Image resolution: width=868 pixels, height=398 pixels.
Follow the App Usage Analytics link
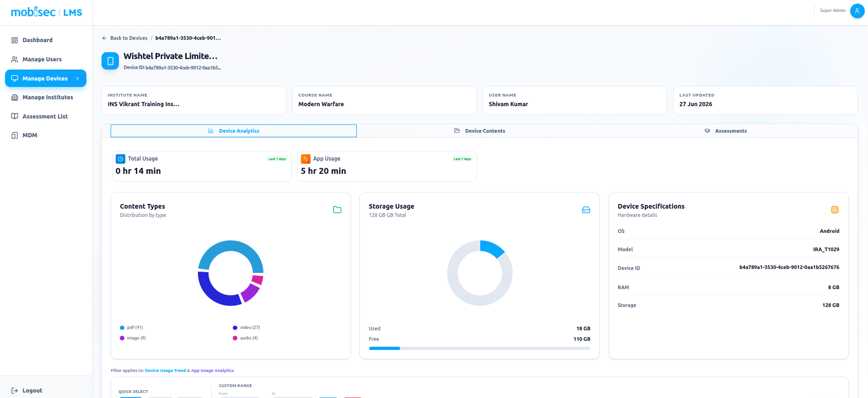[213, 371]
